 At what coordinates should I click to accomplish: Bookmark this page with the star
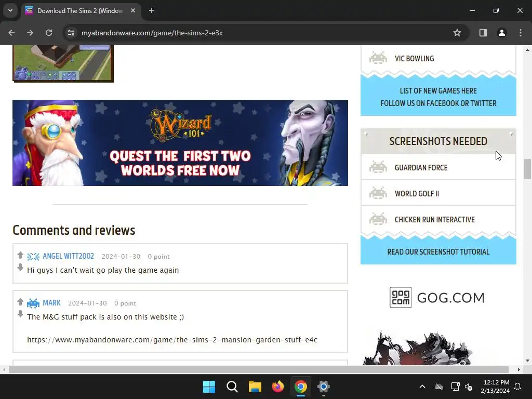pos(457,33)
